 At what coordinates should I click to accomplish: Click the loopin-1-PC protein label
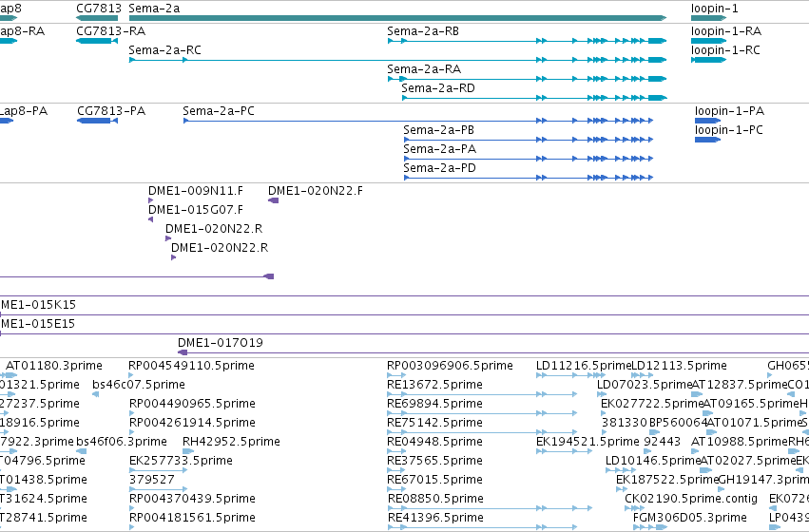(728, 130)
